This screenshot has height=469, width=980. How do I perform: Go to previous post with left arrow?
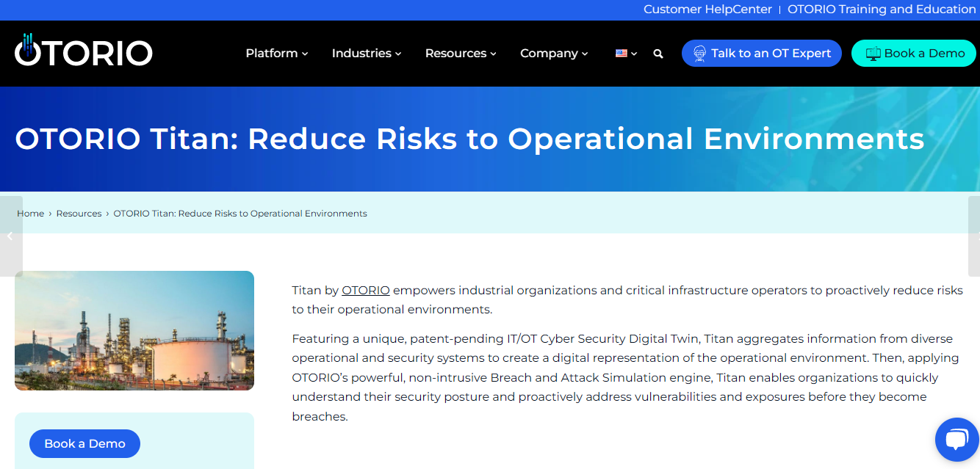tap(10, 236)
